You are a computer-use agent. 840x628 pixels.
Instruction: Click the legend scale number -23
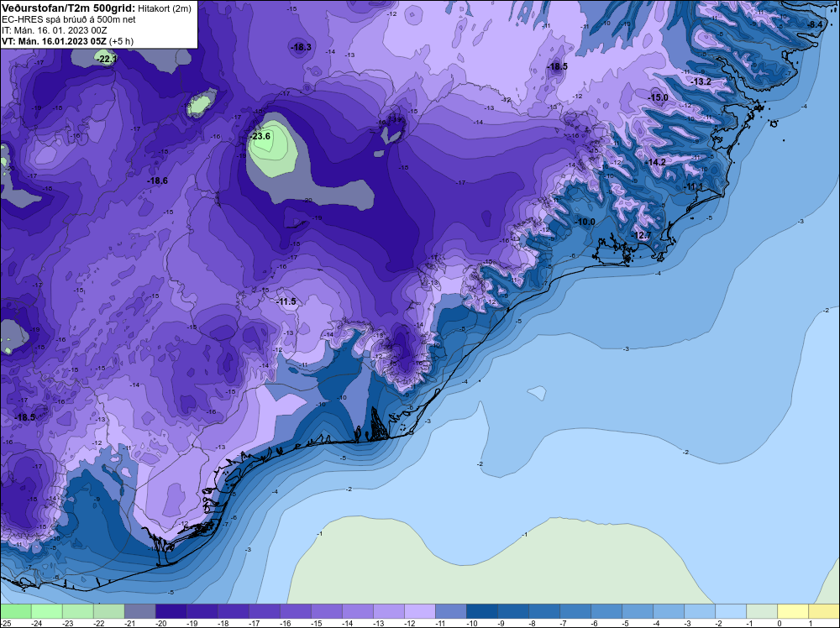pyautogui.click(x=68, y=623)
